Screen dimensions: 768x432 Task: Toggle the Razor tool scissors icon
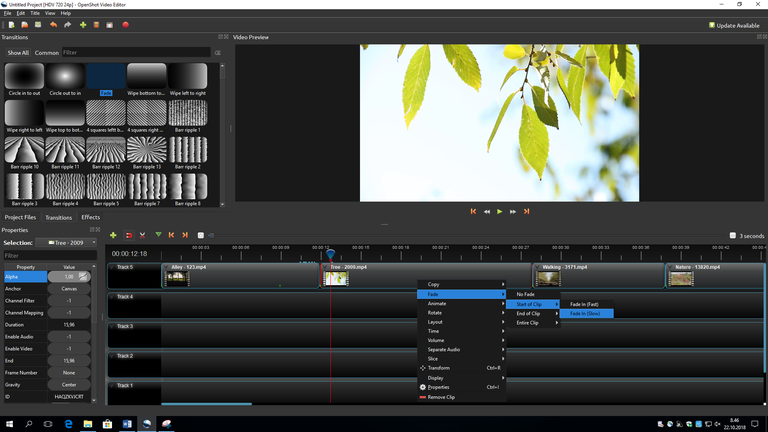coord(143,235)
